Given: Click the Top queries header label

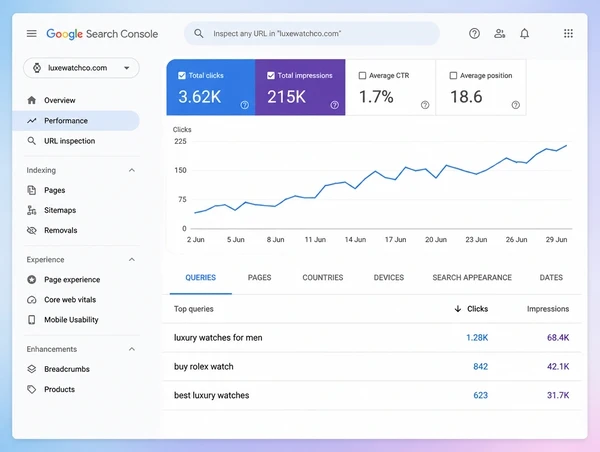Looking at the screenshot, I should point(194,309).
